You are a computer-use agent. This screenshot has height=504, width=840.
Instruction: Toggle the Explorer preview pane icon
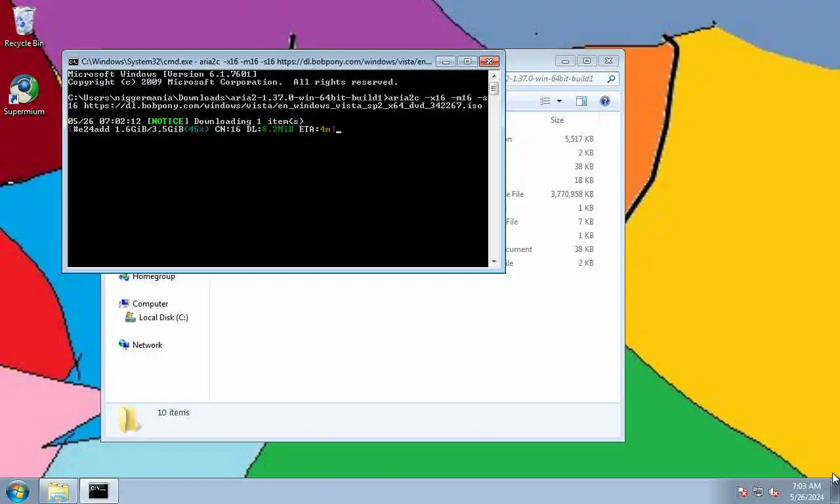[x=581, y=101]
